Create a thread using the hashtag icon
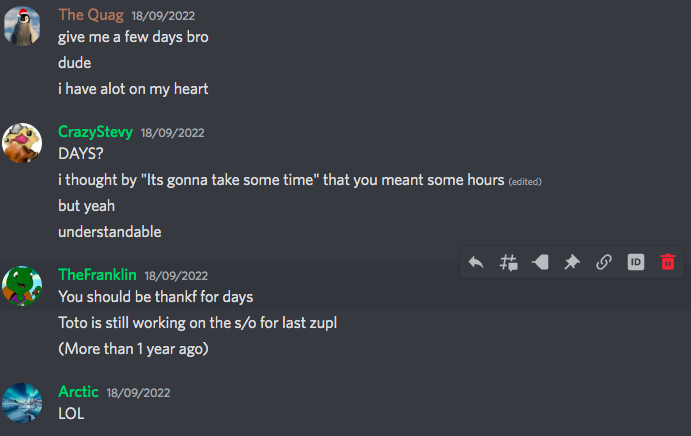This screenshot has height=436, width=691. coord(508,262)
